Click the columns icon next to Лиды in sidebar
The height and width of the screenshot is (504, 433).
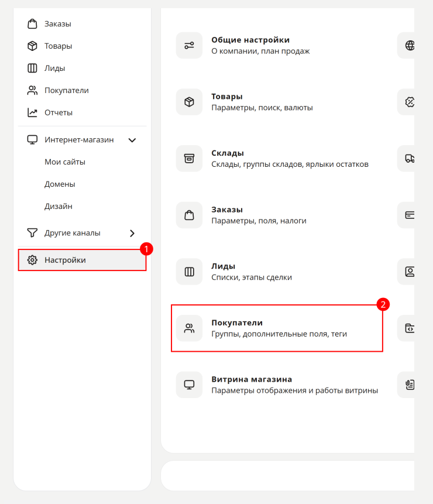click(x=32, y=68)
